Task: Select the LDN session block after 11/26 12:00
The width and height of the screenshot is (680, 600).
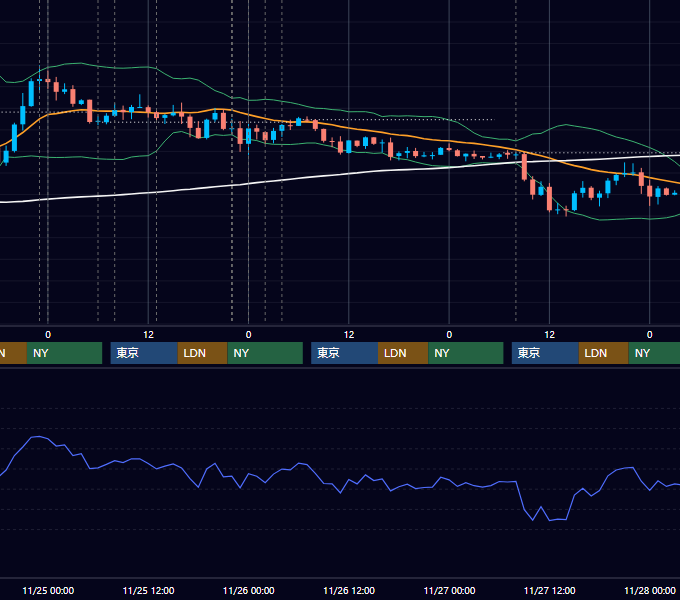Action: click(403, 353)
